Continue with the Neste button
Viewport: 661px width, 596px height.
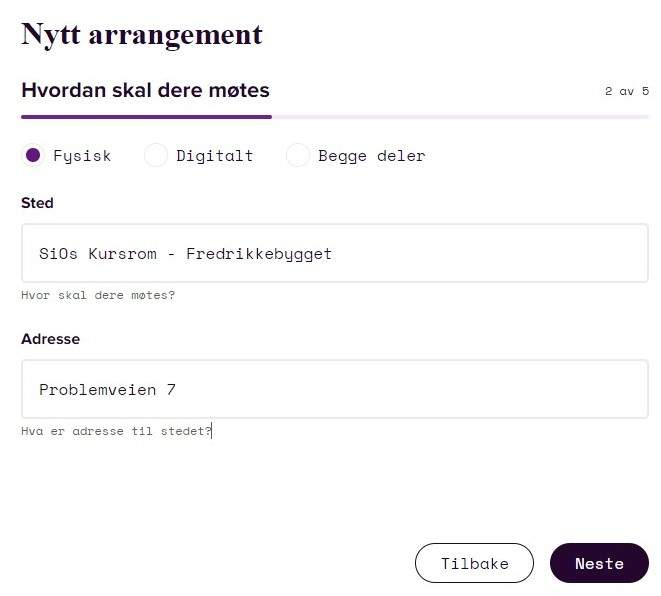(x=599, y=563)
